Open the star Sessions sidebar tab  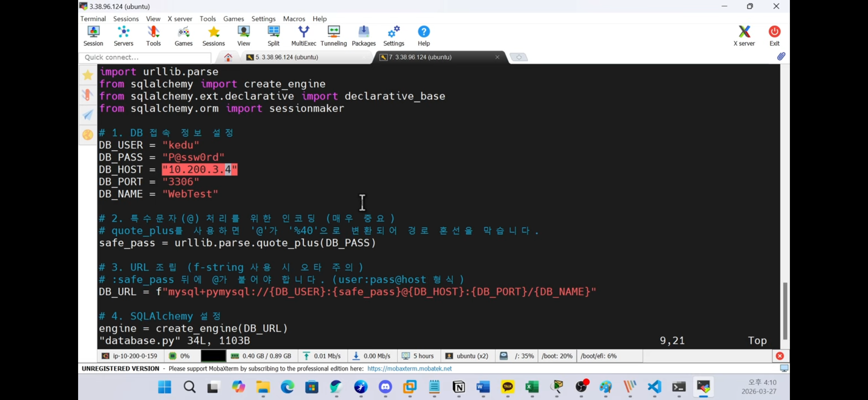(x=88, y=75)
